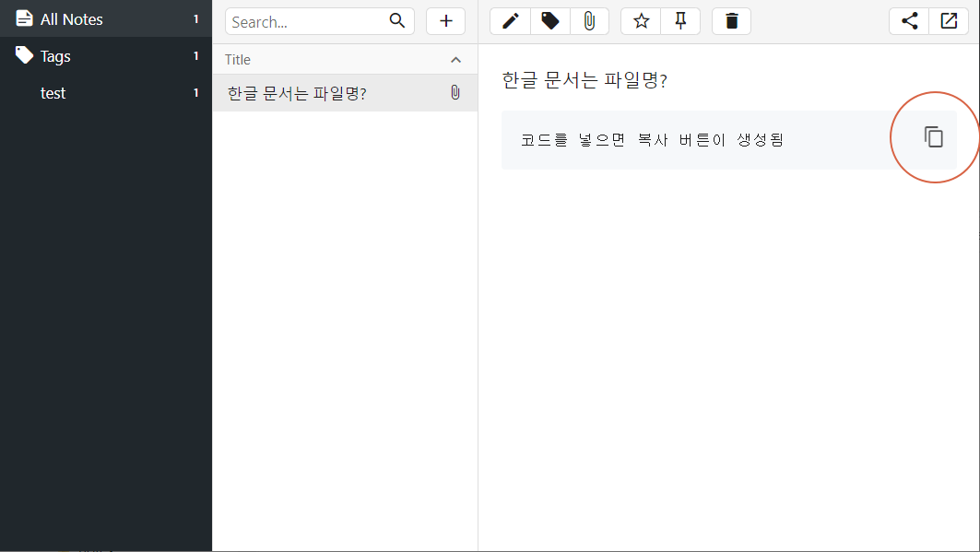The image size is (980, 552).
Task: Click the note heading 한글 문서는 파일명?
Action: point(584,80)
